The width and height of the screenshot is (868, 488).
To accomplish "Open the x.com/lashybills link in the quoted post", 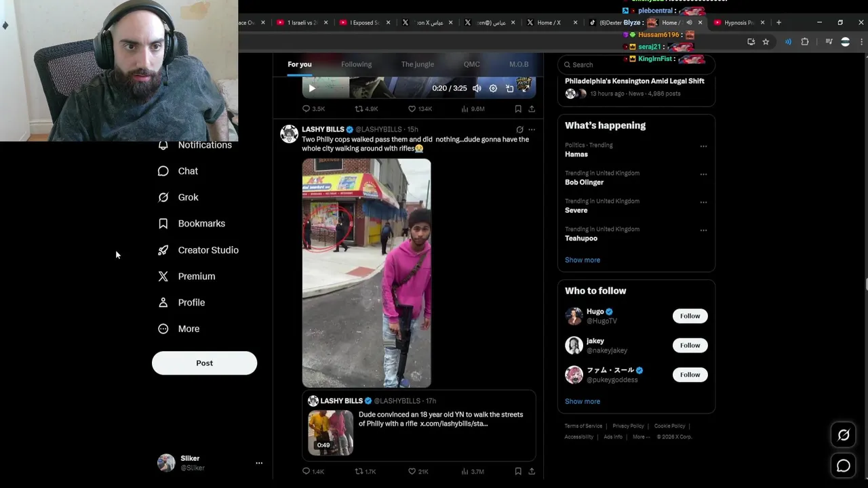I will click(454, 424).
